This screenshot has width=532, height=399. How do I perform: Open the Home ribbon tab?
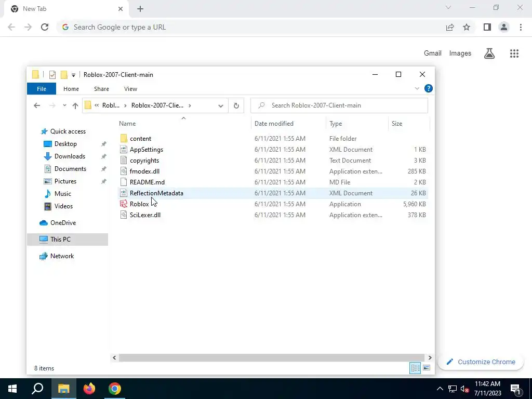pyautogui.click(x=71, y=89)
